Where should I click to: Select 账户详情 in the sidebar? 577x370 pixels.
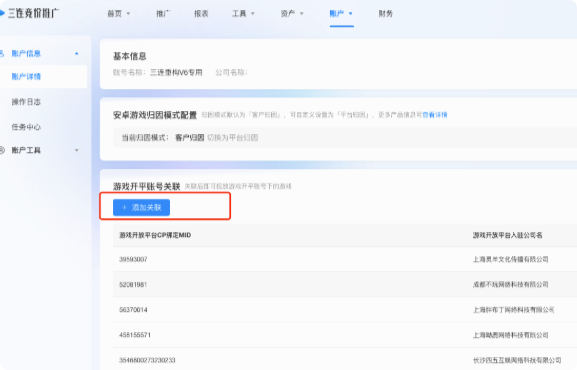point(26,77)
